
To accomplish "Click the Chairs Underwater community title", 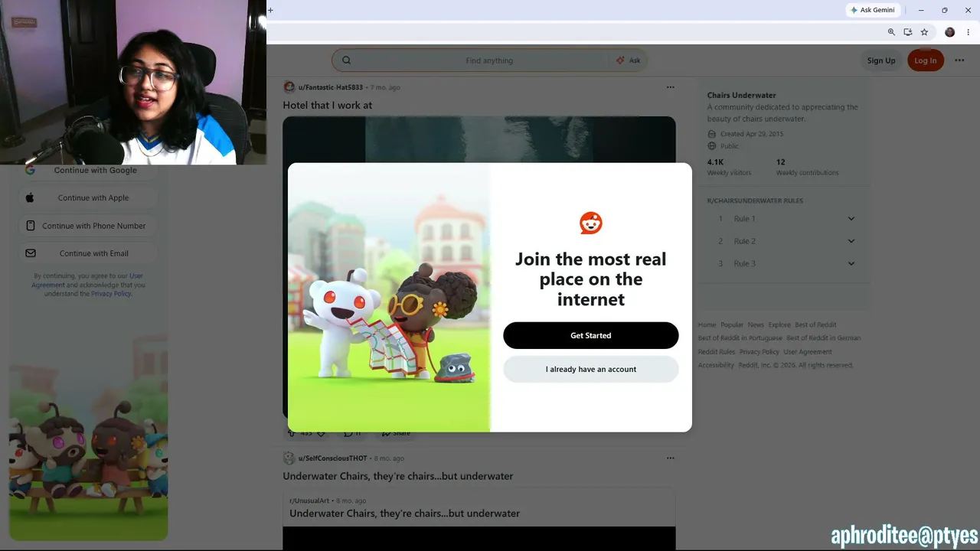I will click(742, 96).
